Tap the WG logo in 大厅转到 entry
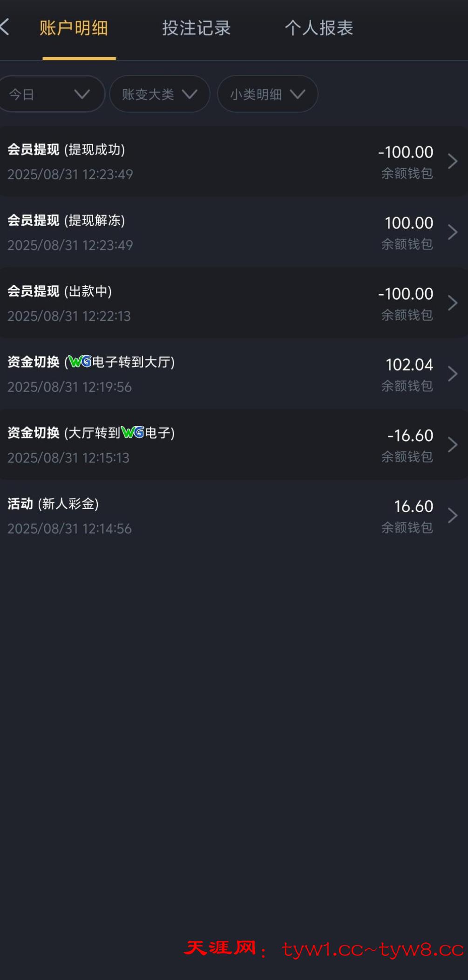 [x=133, y=433]
